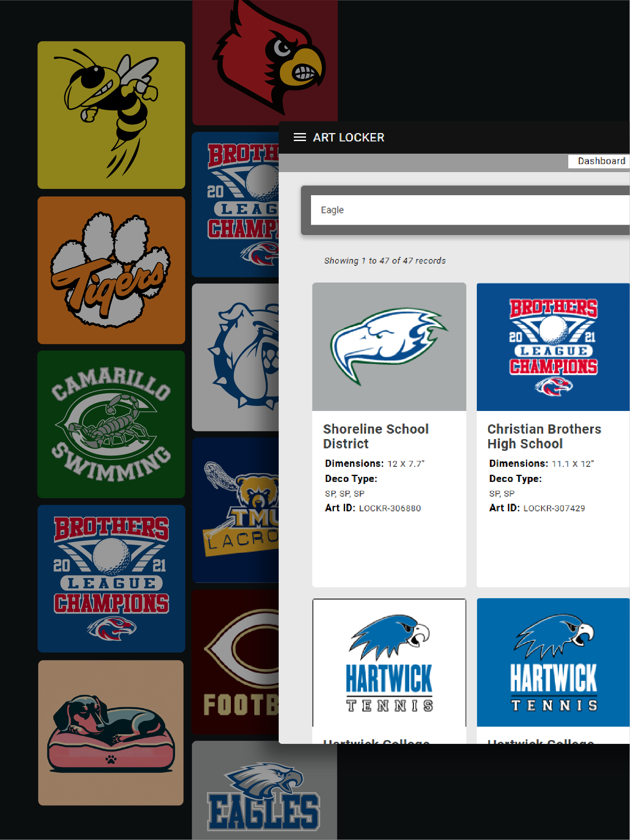Select the gray Eagles logo tile
Viewport: 630px width, 840px height.
click(264, 790)
